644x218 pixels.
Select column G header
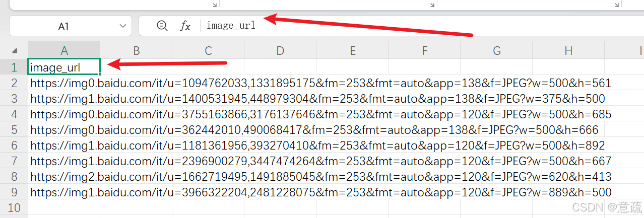(496, 50)
